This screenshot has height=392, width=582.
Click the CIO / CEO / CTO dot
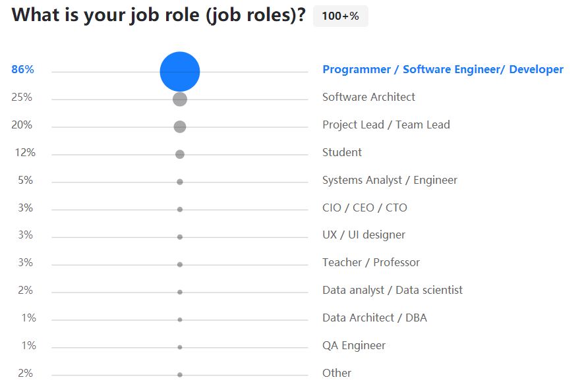click(x=180, y=210)
